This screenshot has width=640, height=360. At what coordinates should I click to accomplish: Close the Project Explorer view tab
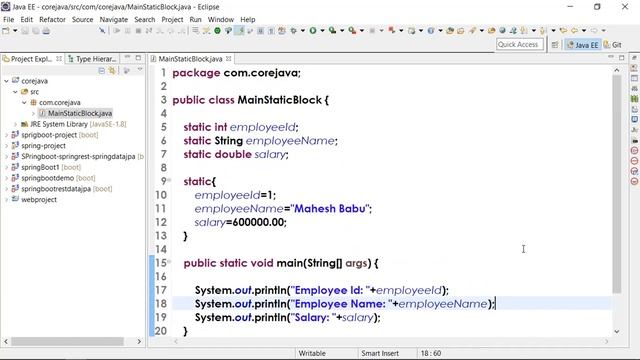pos(59,59)
